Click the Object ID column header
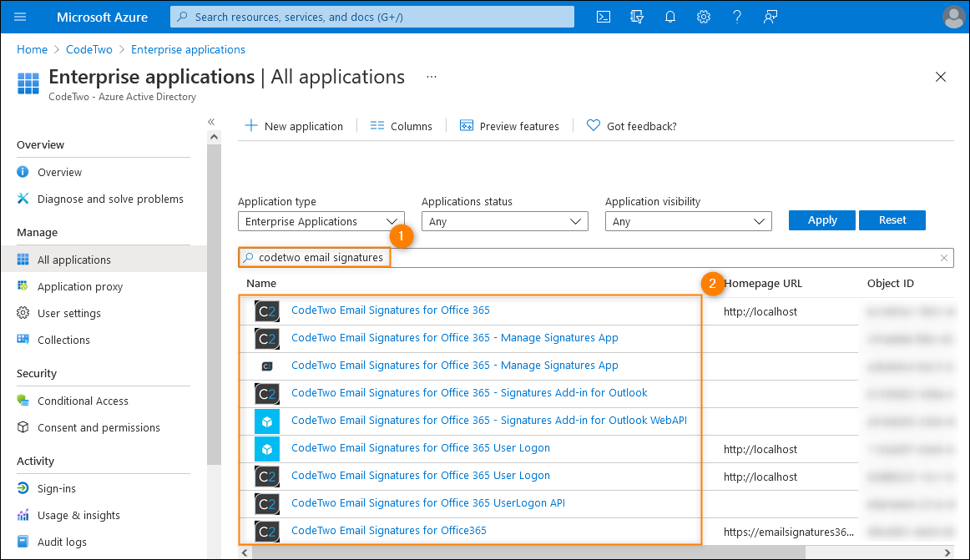This screenshot has width=970, height=560. [x=890, y=284]
